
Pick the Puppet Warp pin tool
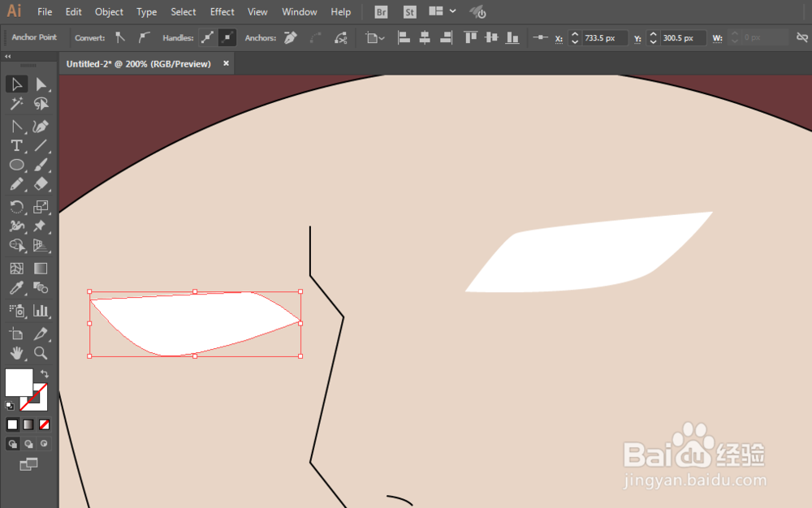[41, 226]
